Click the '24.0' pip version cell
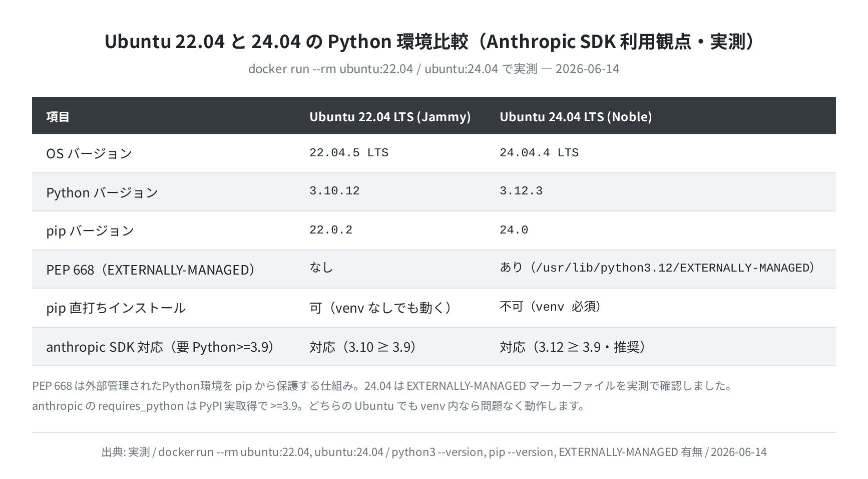Viewport: 868px width, 479px height. [x=514, y=230]
